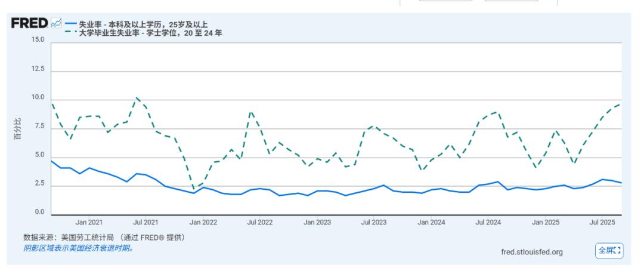
Task: Click the 百分比 y-axis title
Action: (x=17, y=130)
